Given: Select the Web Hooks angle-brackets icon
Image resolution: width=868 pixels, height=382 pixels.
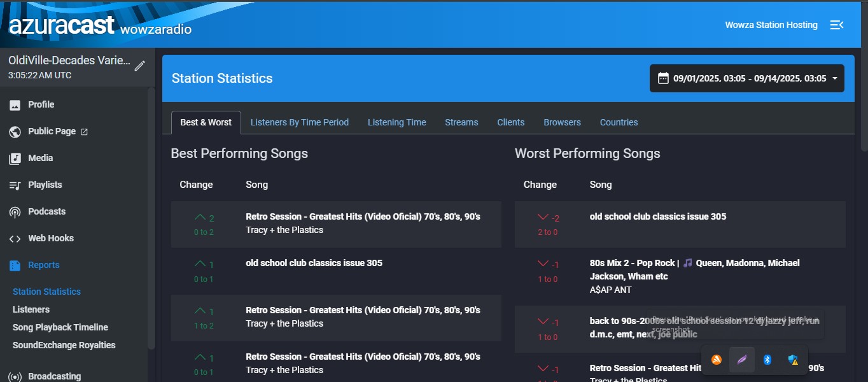Looking at the screenshot, I should (x=16, y=238).
